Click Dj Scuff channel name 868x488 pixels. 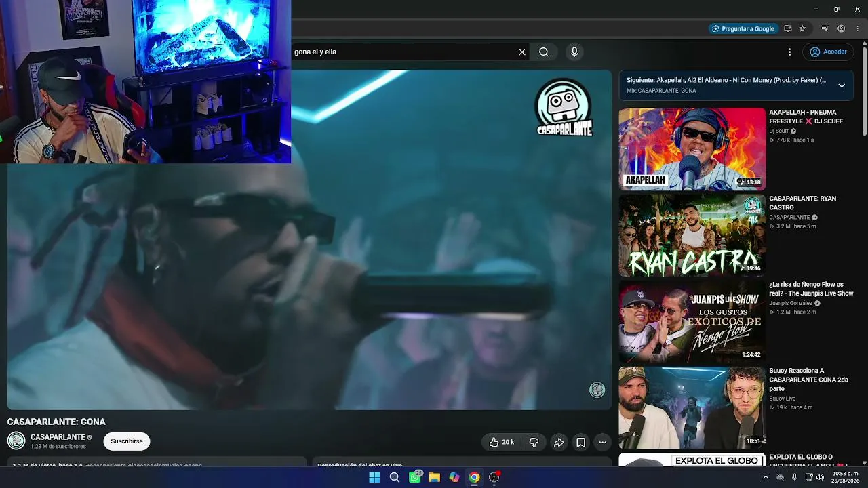[x=779, y=131]
